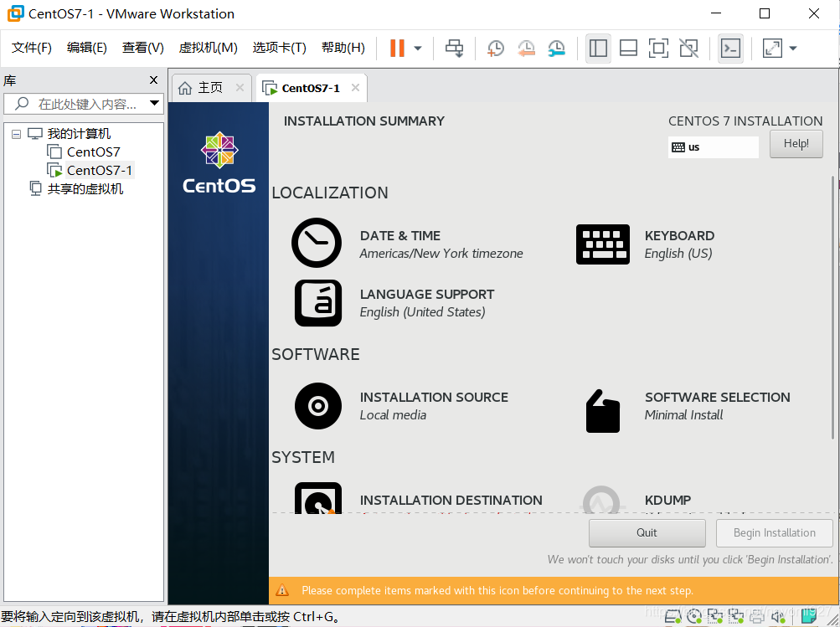Open the snapshot manager wrench icon
Viewport: 840px width, 627px height.
pos(557,49)
